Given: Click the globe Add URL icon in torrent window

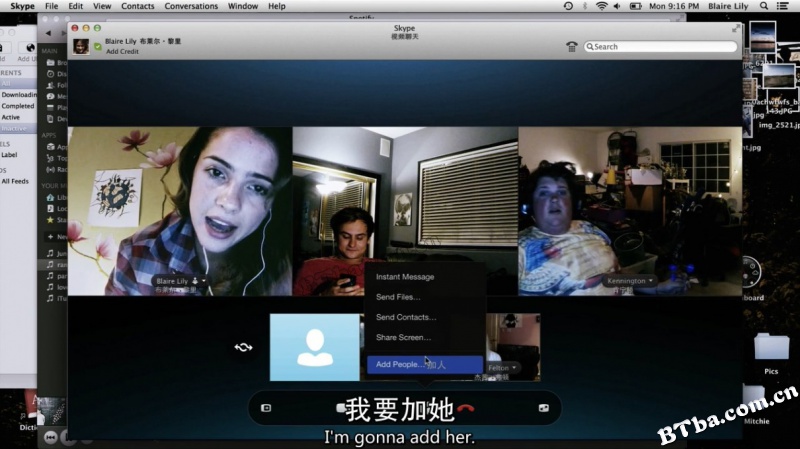Looking at the screenshot, I should tap(30, 48).
